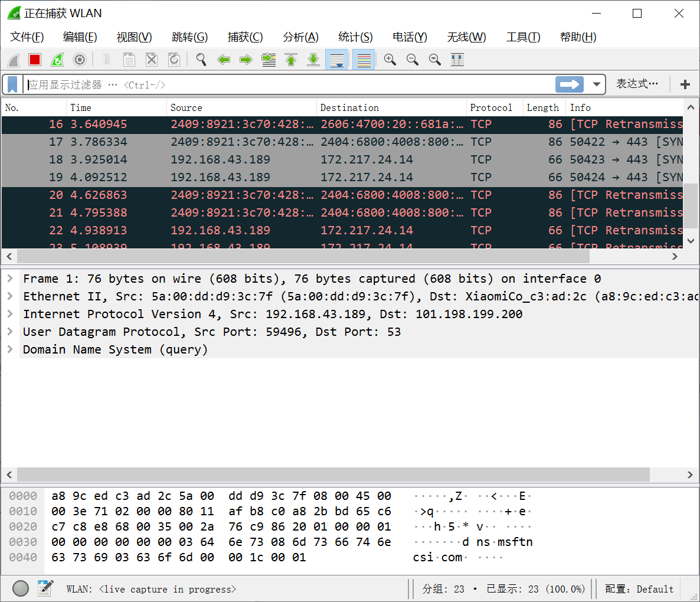This screenshot has height=602, width=700.
Task: Toggle navigate back to previous packet
Action: (x=224, y=60)
